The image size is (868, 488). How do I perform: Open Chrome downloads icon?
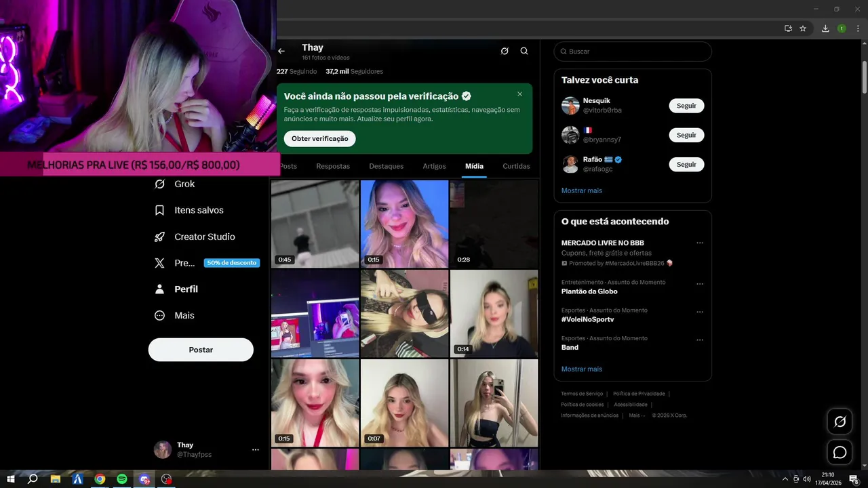tap(825, 28)
